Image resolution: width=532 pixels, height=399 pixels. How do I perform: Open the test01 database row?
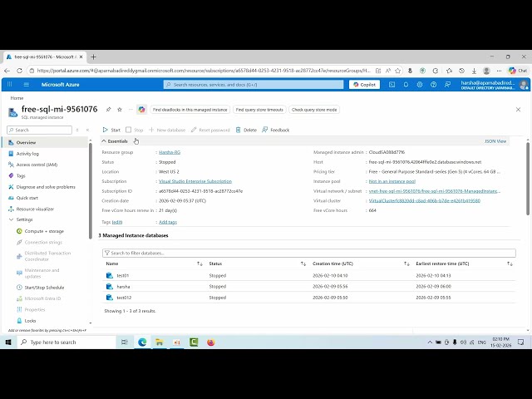click(308, 275)
